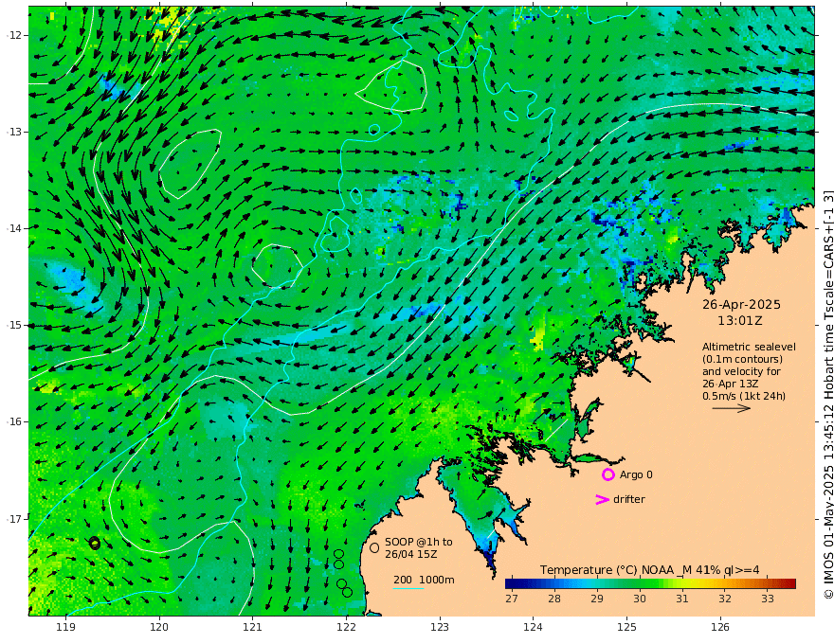Click the temperature colour bar

tap(650, 583)
